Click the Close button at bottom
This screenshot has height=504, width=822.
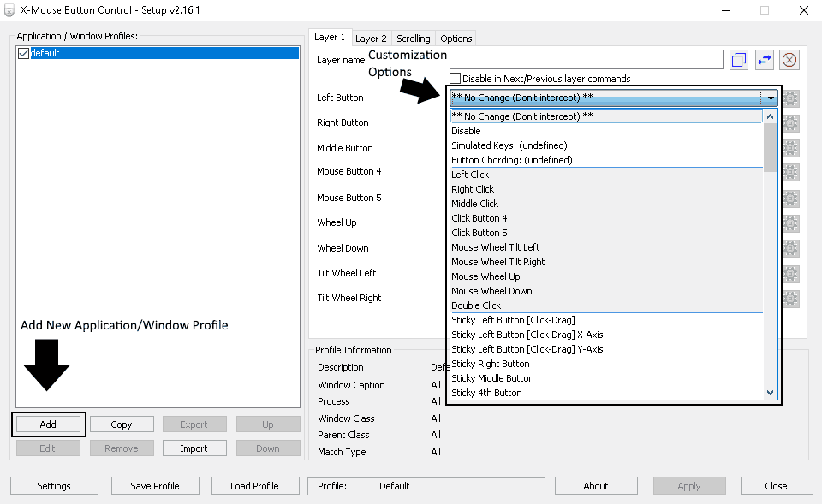777,486
